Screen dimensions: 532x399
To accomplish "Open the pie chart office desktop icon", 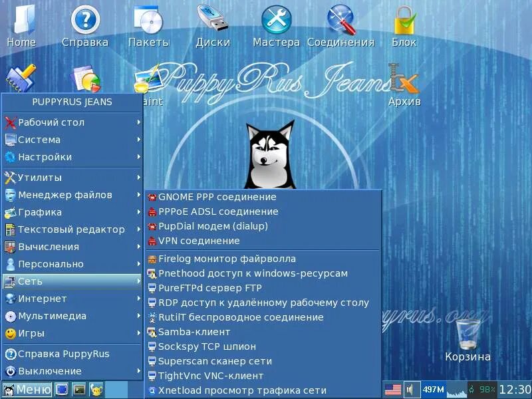I will (x=86, y=78).
